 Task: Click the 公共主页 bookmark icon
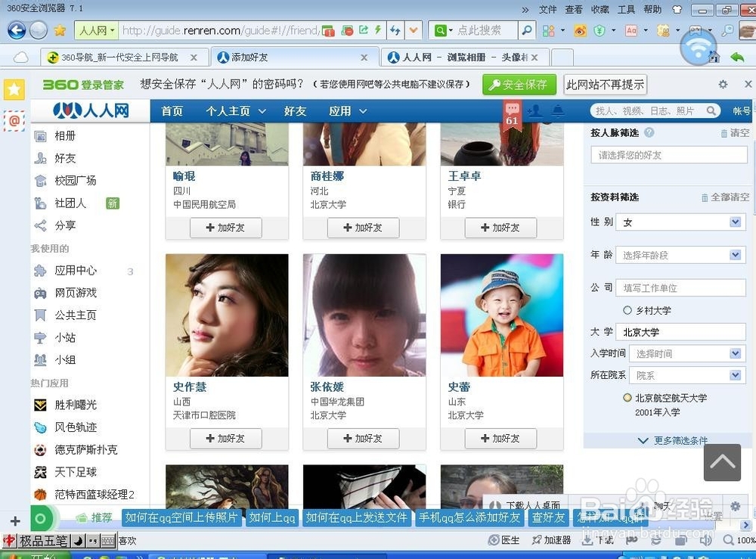tap(40, 315)
